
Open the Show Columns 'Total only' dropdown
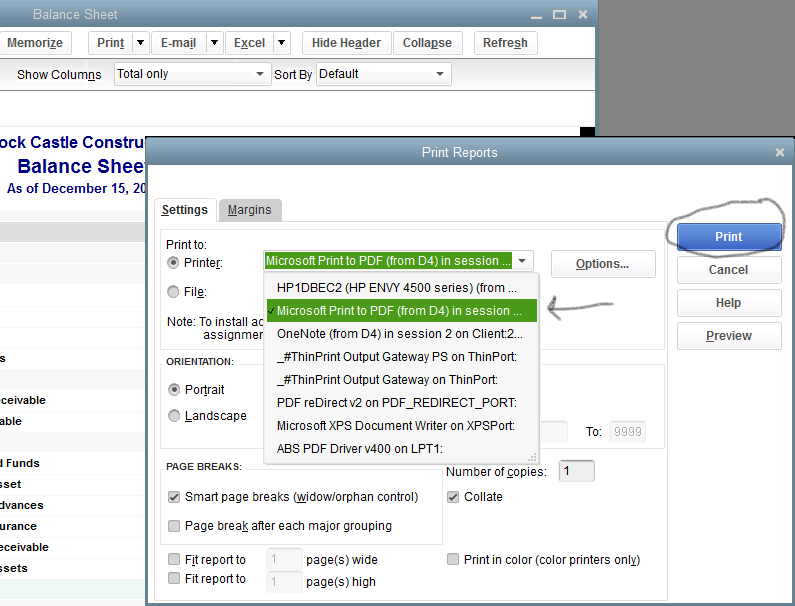pyautogui.click(x=192, y=74)
